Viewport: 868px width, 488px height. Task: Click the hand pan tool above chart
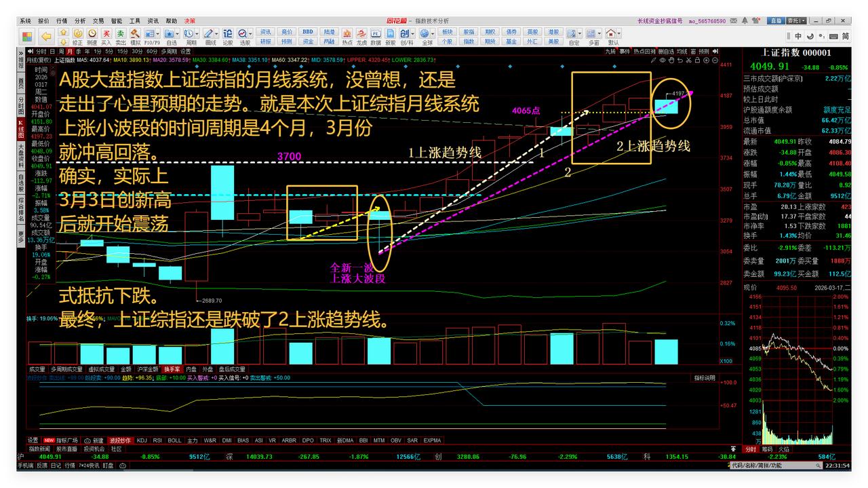(x=671, y=60)
